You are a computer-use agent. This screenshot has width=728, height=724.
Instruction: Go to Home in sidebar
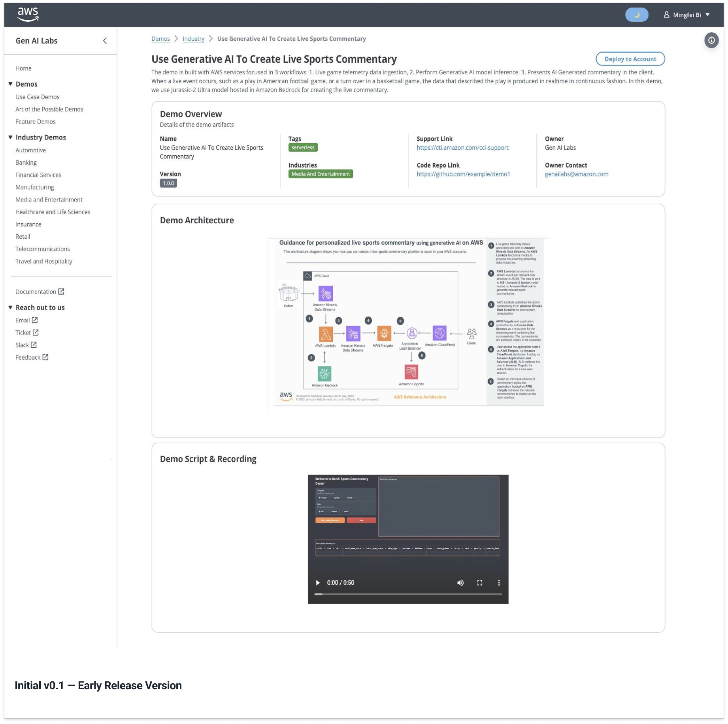click(x=24, y=68)
